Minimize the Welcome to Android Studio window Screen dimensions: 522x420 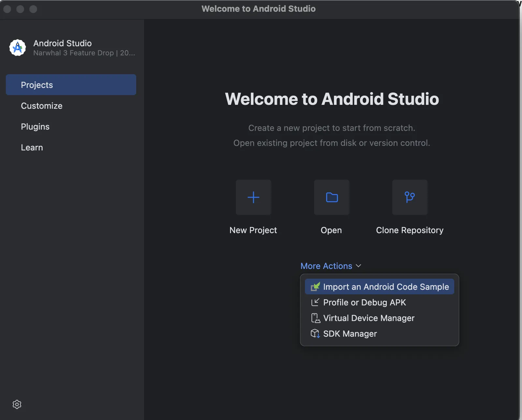point(20,9)
